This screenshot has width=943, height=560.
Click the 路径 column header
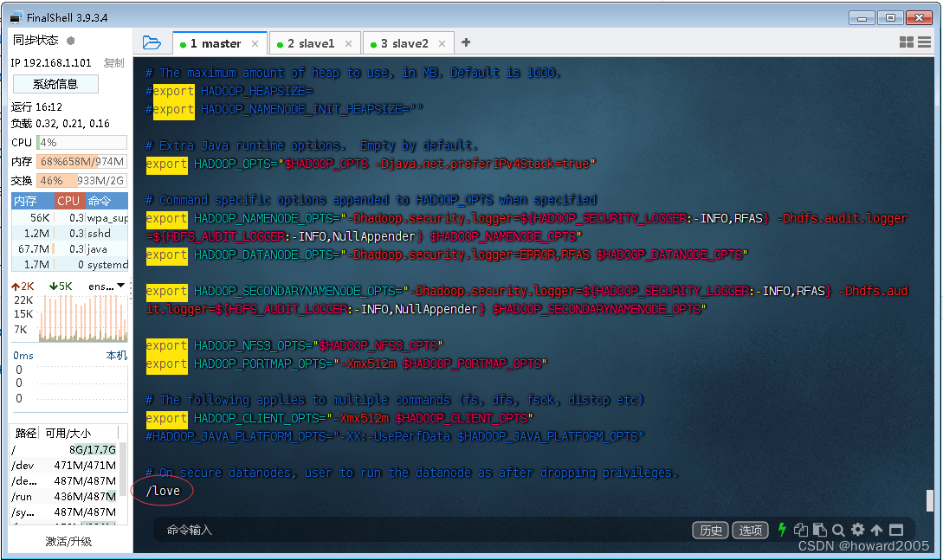pos(26,434)
